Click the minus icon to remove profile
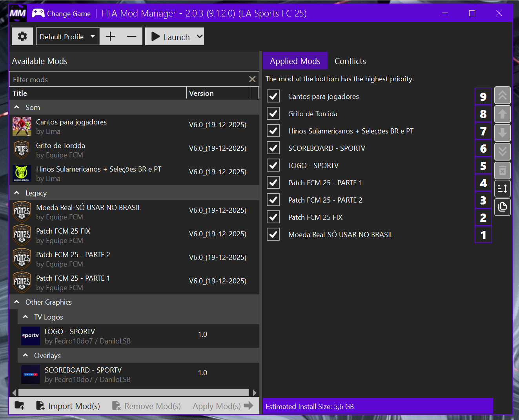 tap(131, 37)
